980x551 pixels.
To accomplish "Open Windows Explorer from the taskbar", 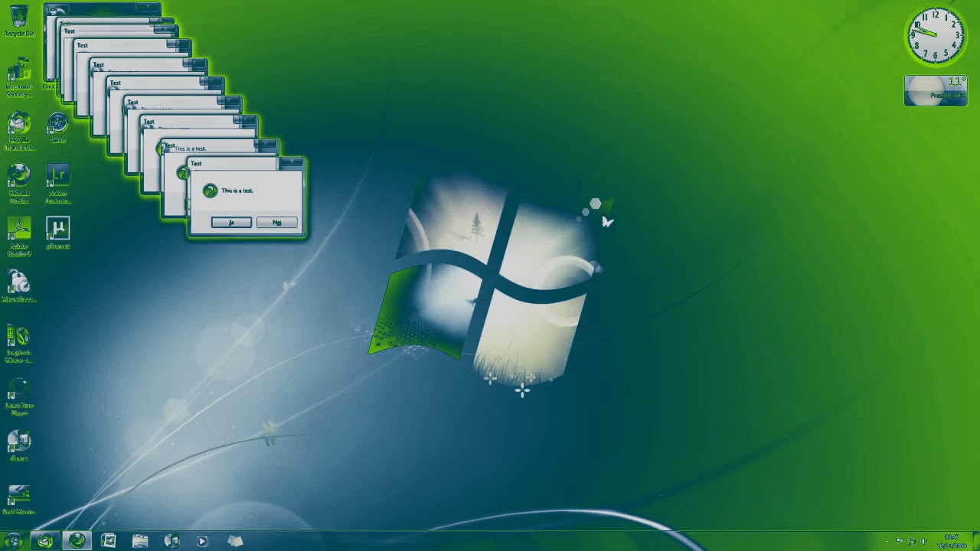I will (x=139, y=541).
